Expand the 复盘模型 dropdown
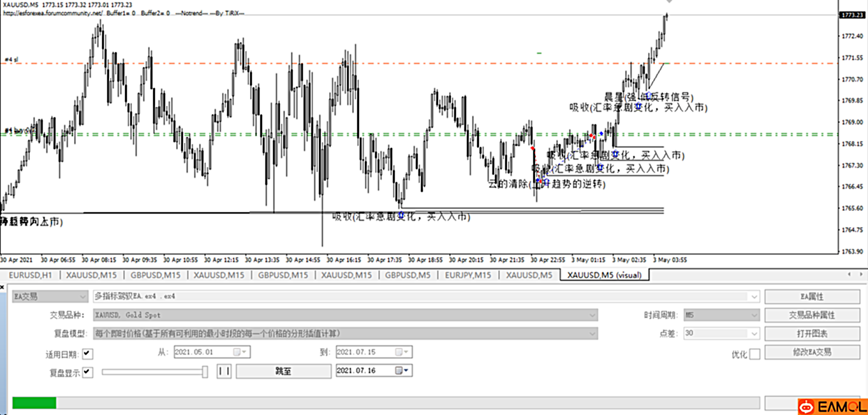 (x=592, y=333)
